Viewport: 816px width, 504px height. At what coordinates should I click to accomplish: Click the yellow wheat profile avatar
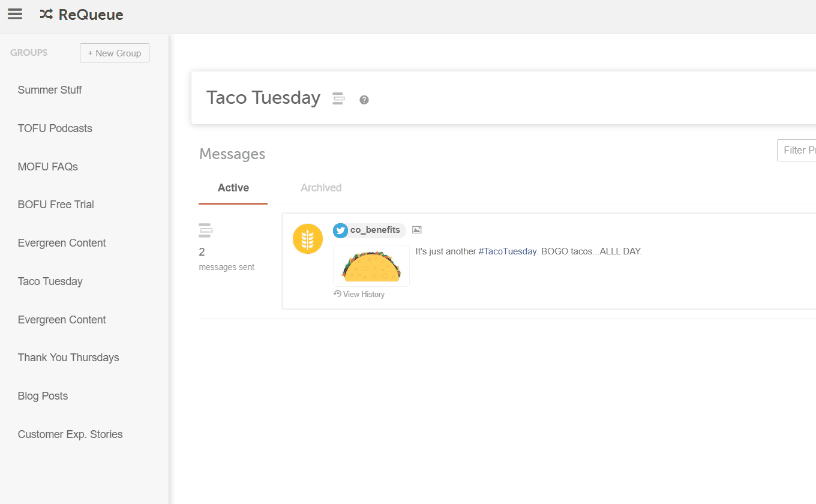[x=308, y=239]
